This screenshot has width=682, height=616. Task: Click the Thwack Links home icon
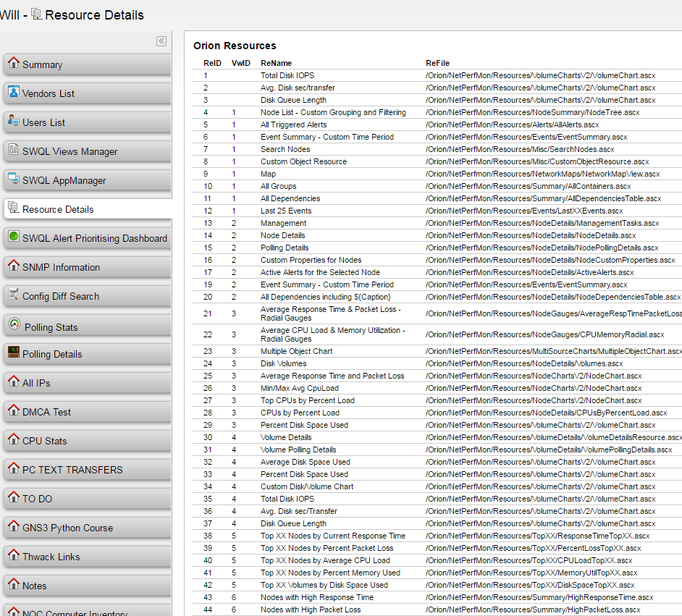[x=14, y=555]
